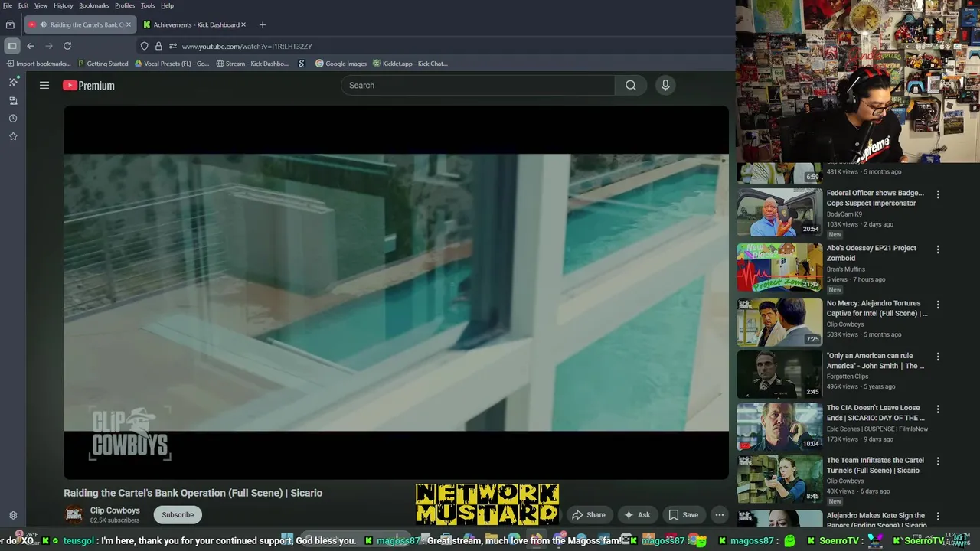
Task: Start voice search with microphone icon
Action: tap(665, 86)
